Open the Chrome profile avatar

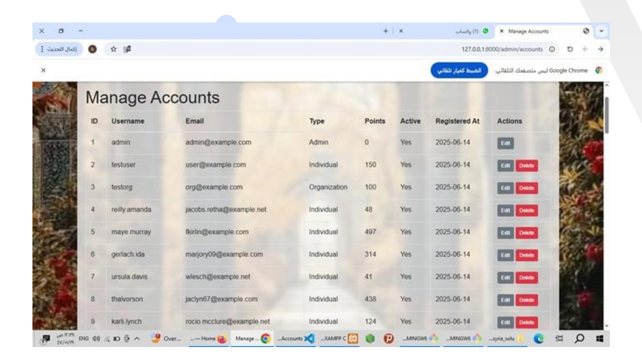pos(93,49)
